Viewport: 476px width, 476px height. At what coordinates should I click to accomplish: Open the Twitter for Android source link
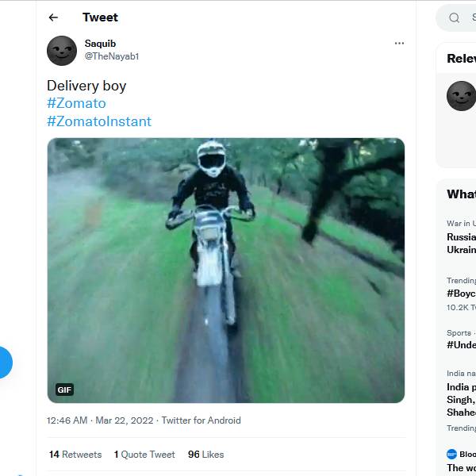click(x=201, y=420)
